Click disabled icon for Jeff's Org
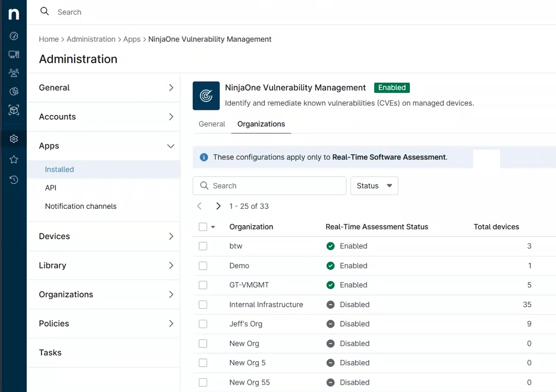Screen dimensions: 556x392 click(x=330, y=324)
